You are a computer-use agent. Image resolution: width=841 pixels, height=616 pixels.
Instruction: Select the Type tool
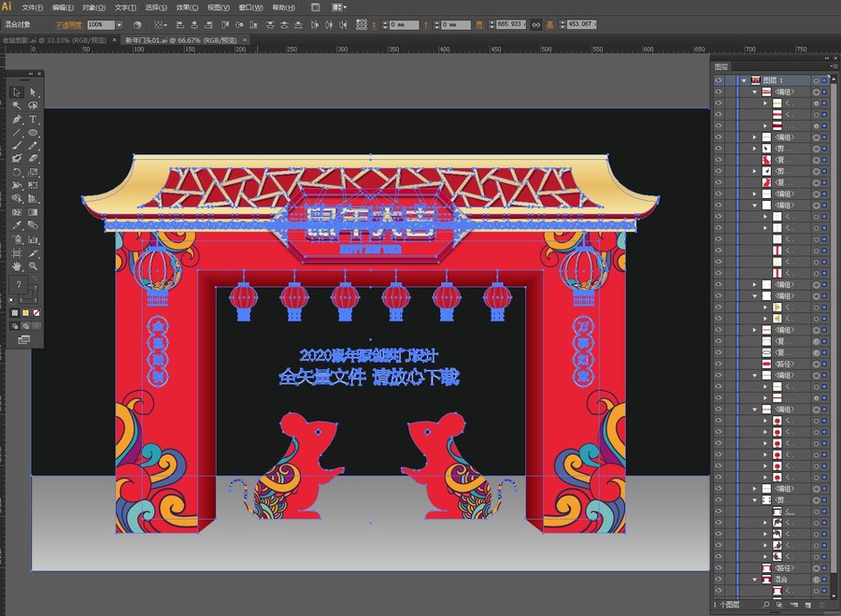(33, 119)
